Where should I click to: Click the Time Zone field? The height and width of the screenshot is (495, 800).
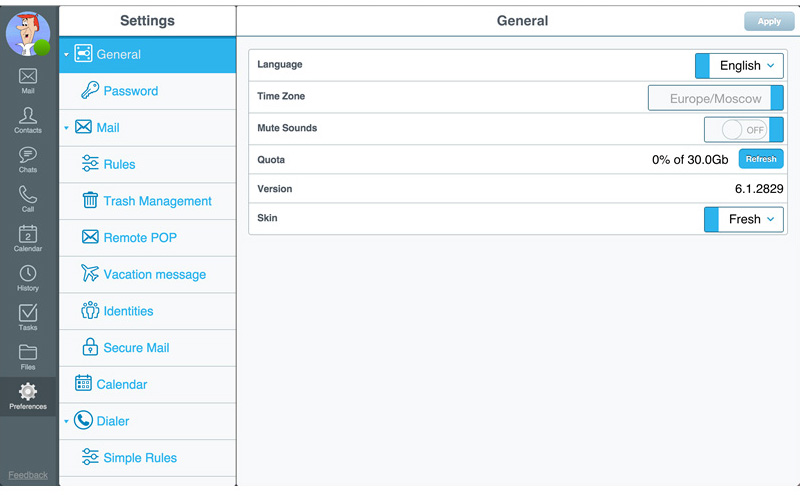(x=715, y=98)
